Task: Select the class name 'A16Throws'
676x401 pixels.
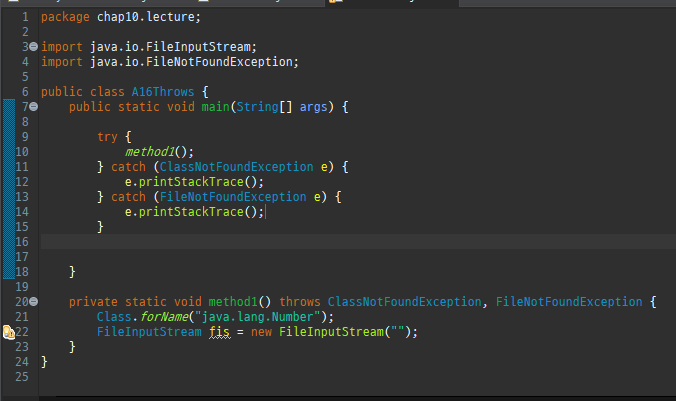Action: tap(163, 92)
